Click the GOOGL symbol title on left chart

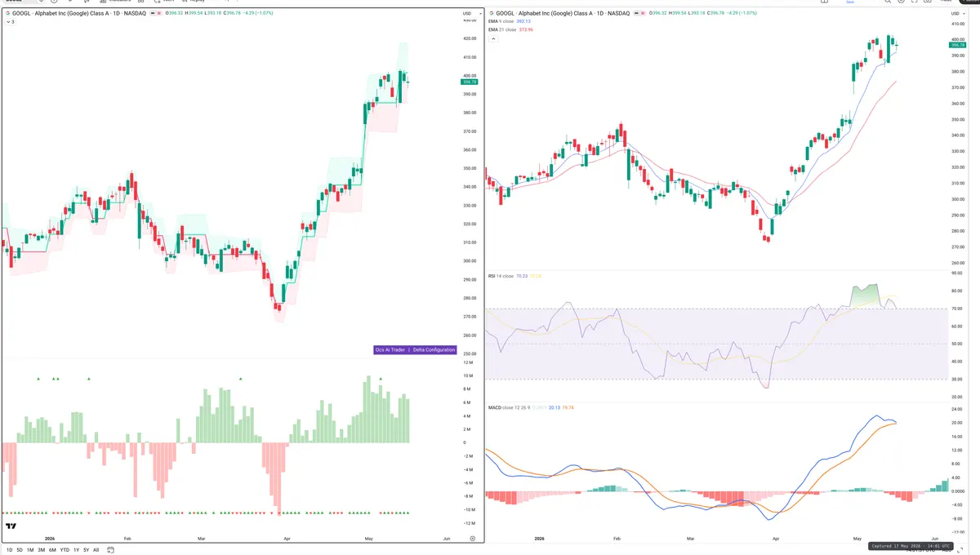click(x=78, y=14)
